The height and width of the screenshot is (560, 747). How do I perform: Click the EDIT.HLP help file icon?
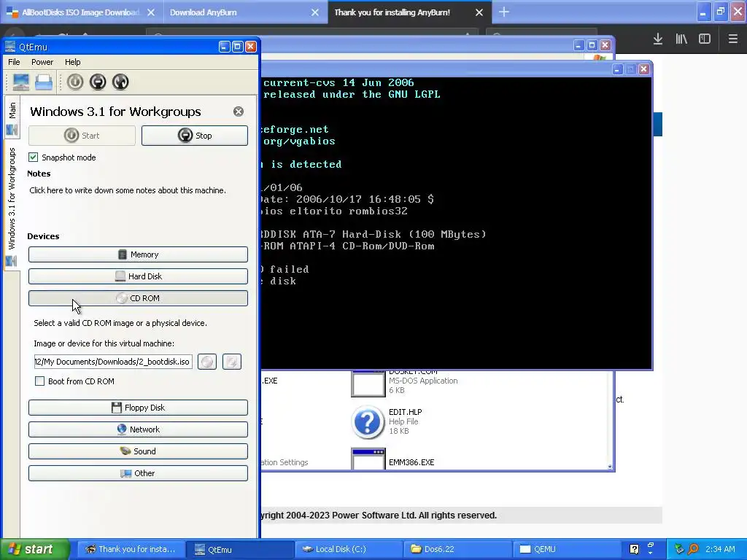pos(368,422)
